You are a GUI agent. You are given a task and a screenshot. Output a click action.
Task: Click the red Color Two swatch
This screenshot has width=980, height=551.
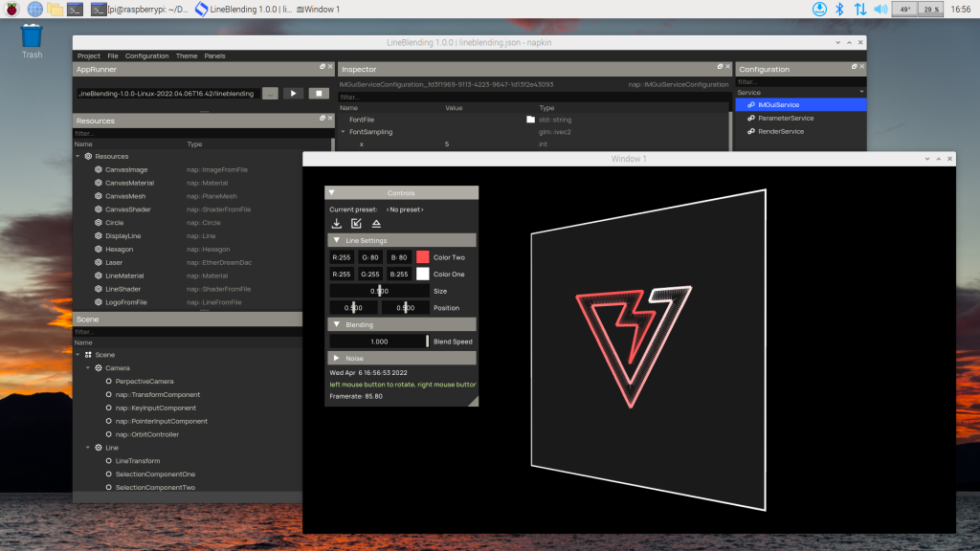[423, 257]
